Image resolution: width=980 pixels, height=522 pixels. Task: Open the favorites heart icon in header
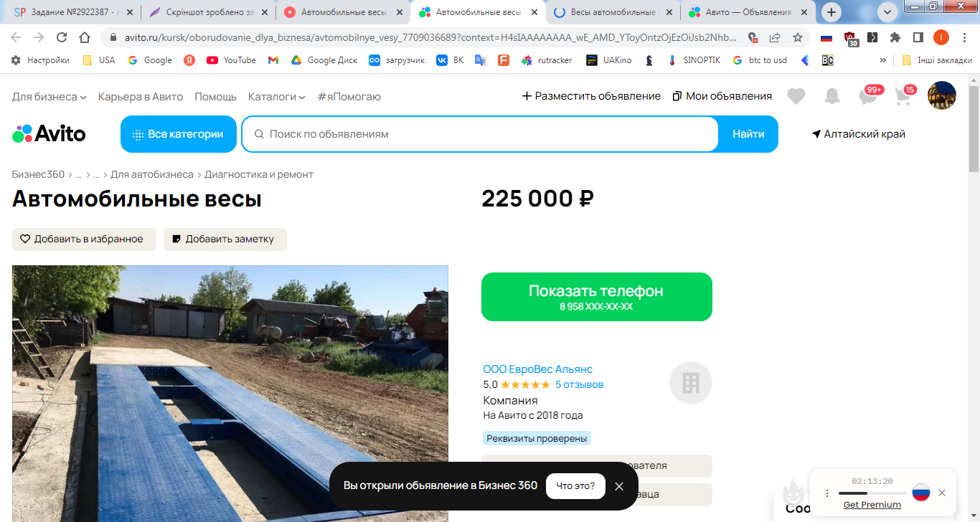point(796,96)
